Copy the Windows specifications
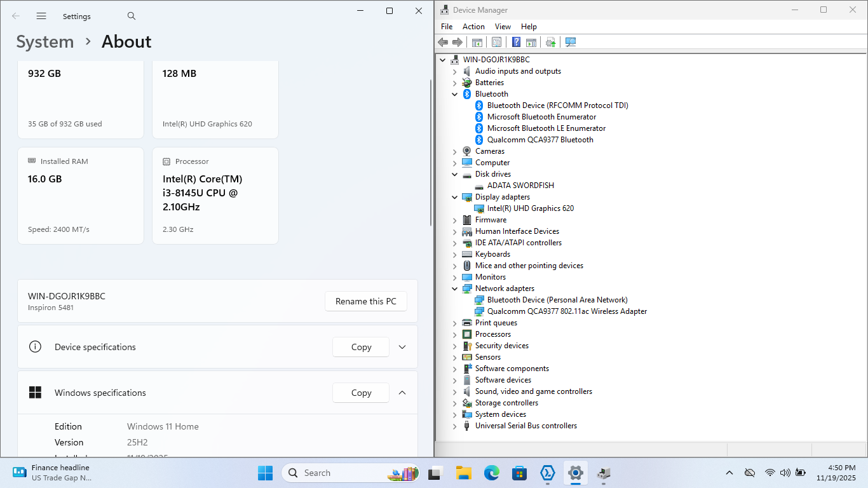 point(361,393)
